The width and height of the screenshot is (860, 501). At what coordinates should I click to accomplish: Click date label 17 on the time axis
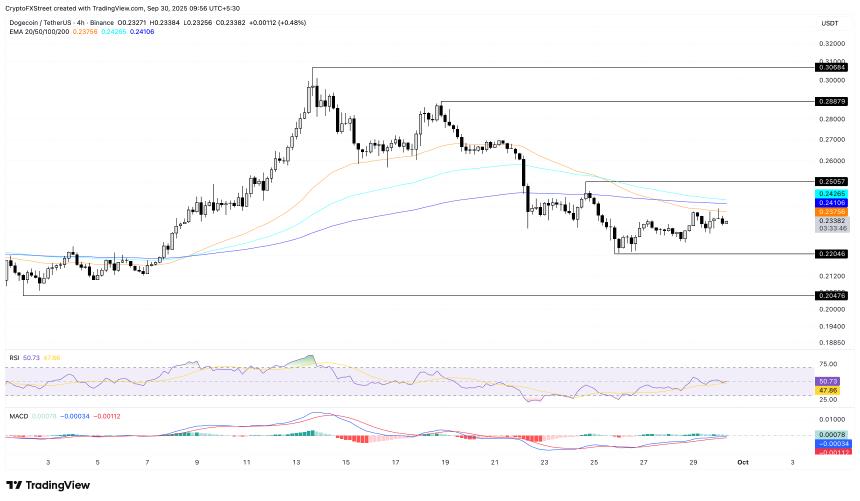[x=395, y=463]
